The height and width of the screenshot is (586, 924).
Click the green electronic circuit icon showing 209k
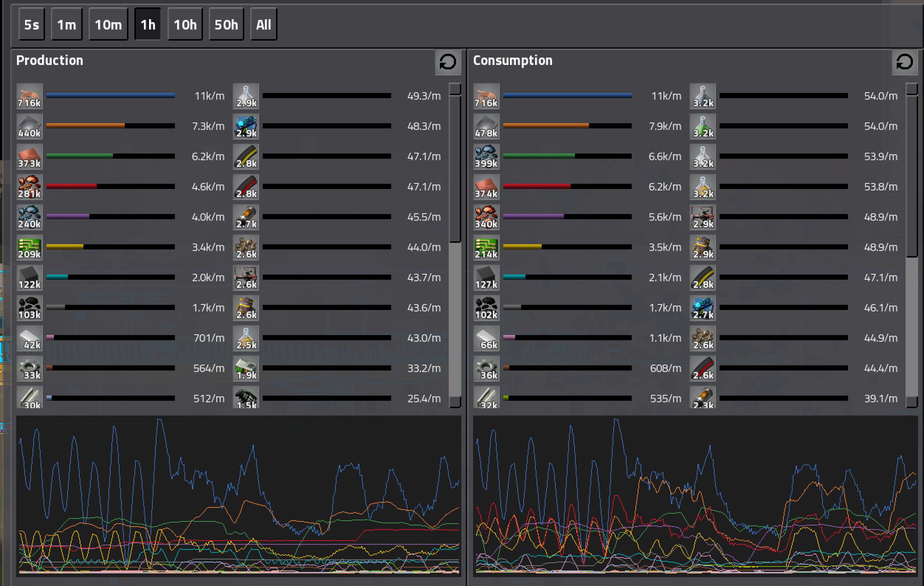30,247
